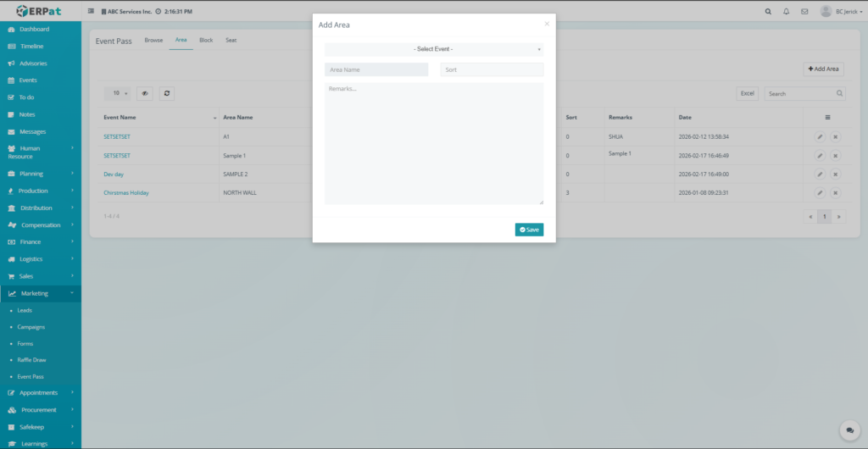Toggle column visibility eye button

(x=145, y=93)
